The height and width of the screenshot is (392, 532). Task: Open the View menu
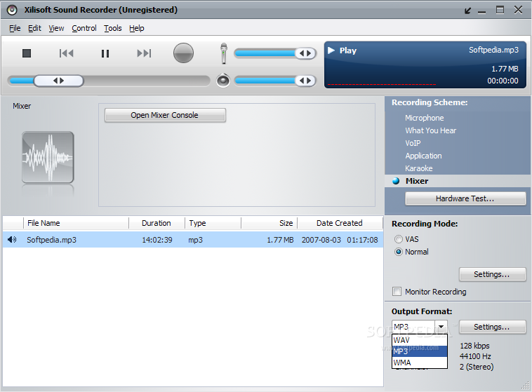(56, 28)
